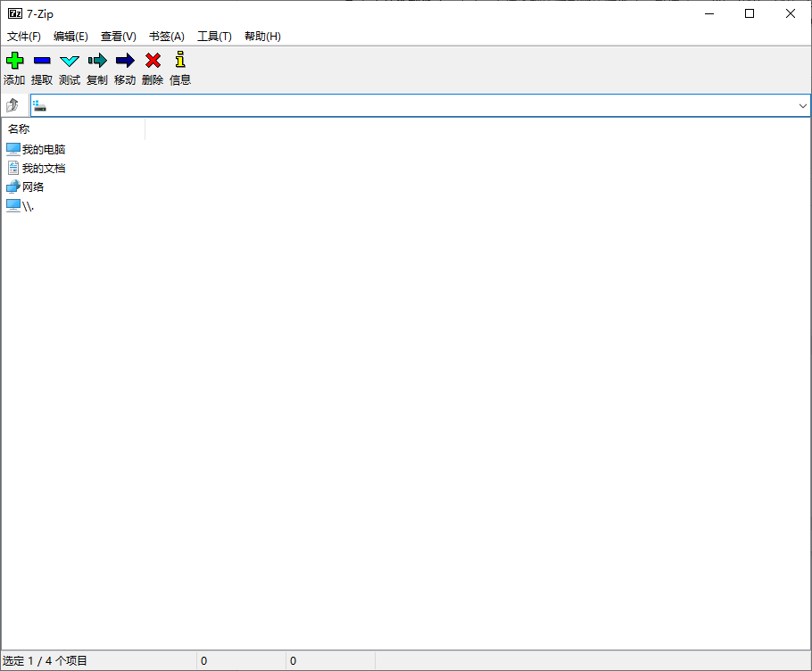
Task: Add files to a new archive
Action: 14,68
